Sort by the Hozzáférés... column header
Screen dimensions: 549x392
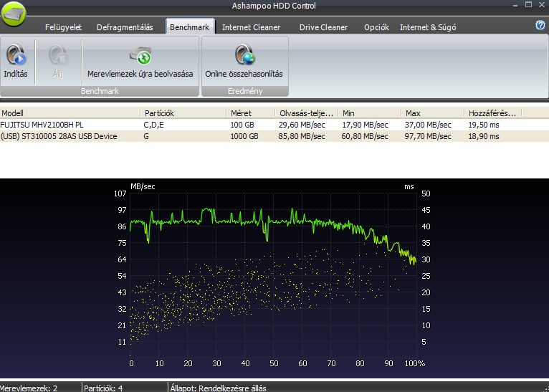coord(493,113)
